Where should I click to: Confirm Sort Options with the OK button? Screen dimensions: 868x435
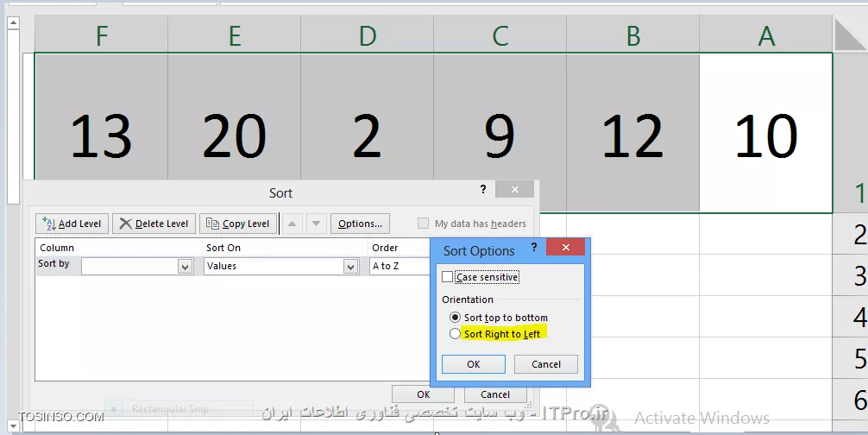474,364
